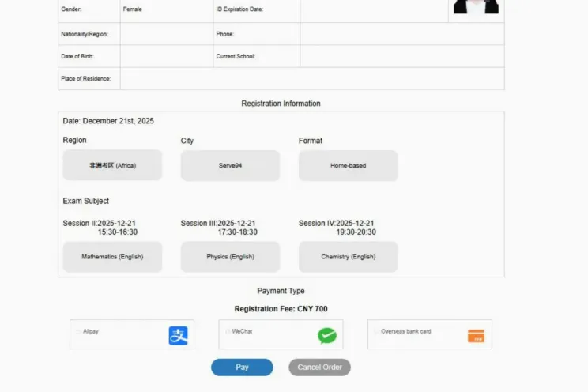
Task: Click the 'Registration Fee: CNY 700' text
Action: pos(281,309)
